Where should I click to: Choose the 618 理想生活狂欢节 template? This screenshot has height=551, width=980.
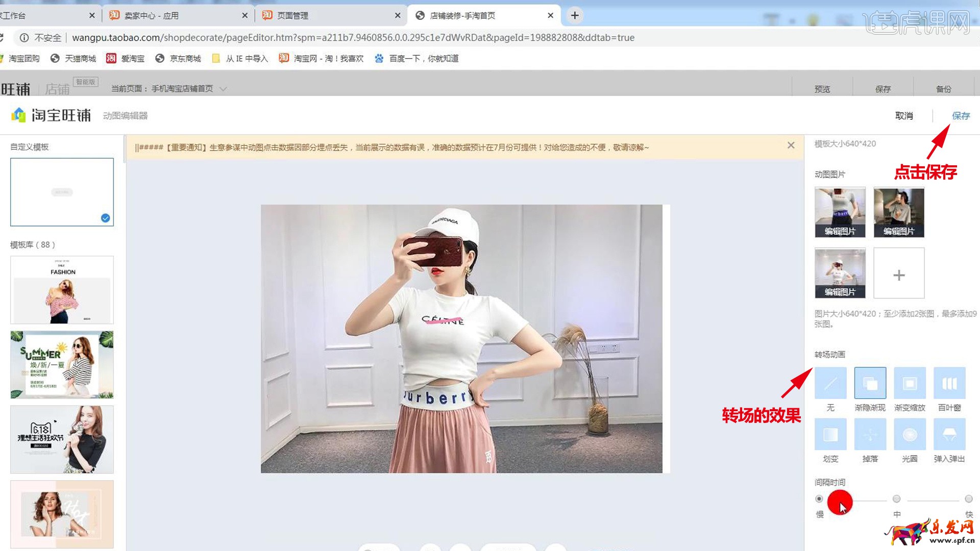pyautogui.click(x=62, y=440)
